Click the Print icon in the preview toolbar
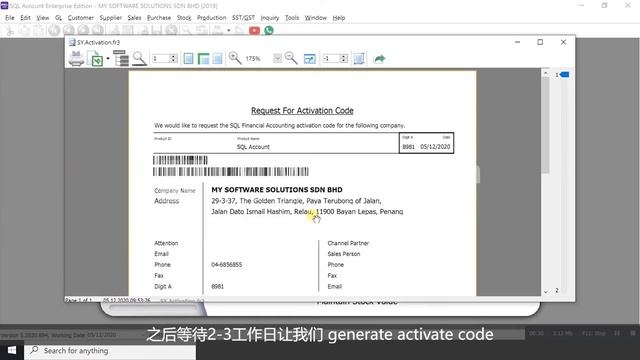This screenshot has width=640, height=360. point(76,58)
